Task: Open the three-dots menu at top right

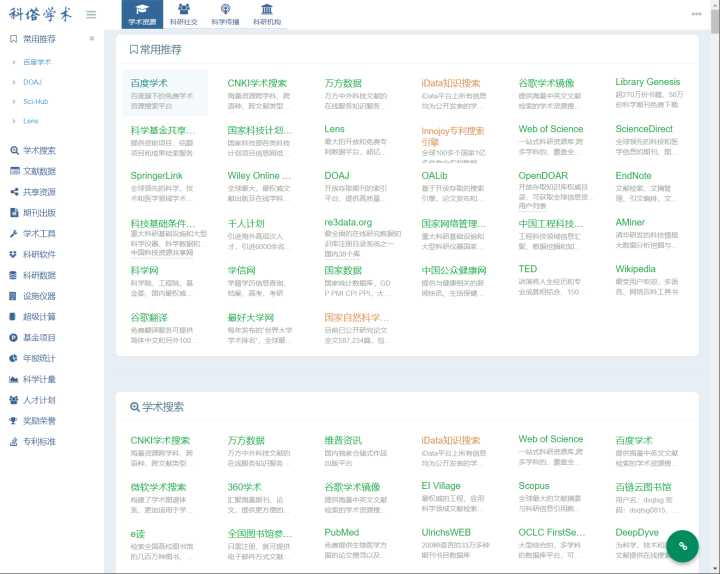Action: (x=696, y=14)
